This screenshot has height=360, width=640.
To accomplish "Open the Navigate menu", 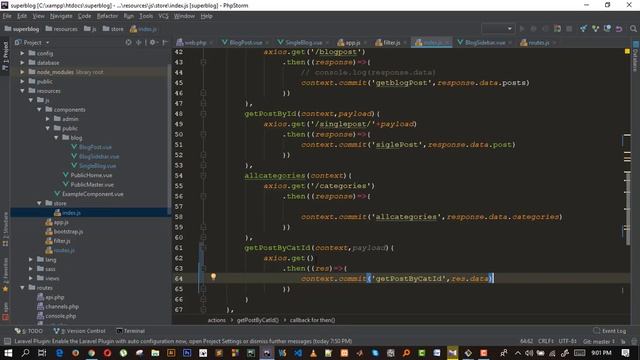I will pyautogui.click(x=61, y=16).
